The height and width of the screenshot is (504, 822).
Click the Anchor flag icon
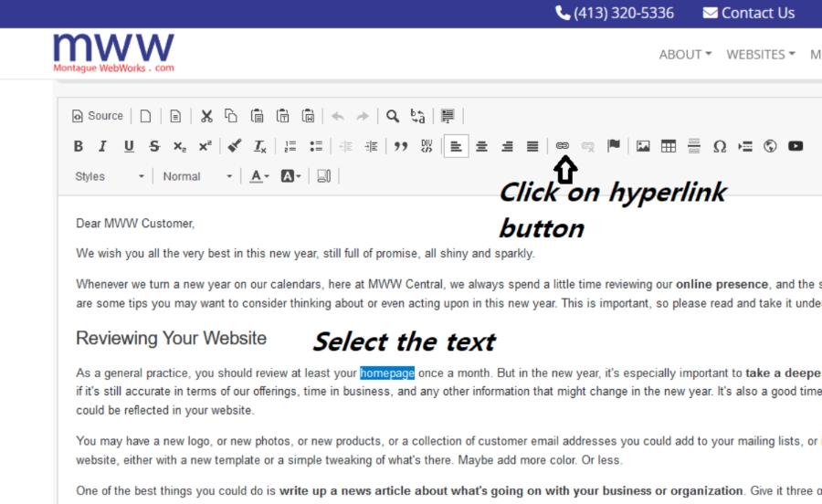pyautogui.click(x=614, y=146)
